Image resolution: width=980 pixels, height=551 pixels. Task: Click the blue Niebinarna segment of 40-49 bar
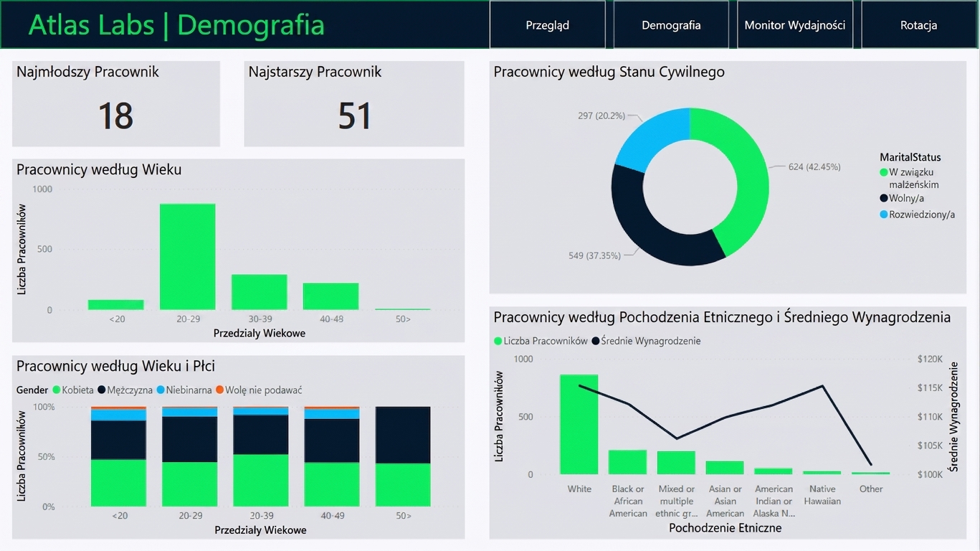(332, 414)
